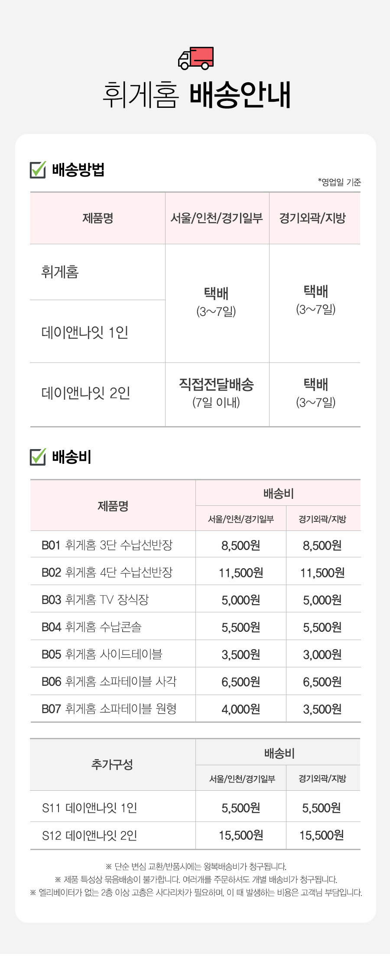
Task: Click the 15,500원 Seoul fee for S12
Action: (x=241, y=835)
